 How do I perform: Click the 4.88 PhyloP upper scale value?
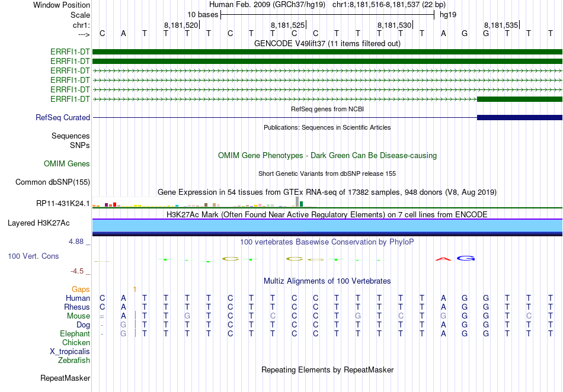76,242
